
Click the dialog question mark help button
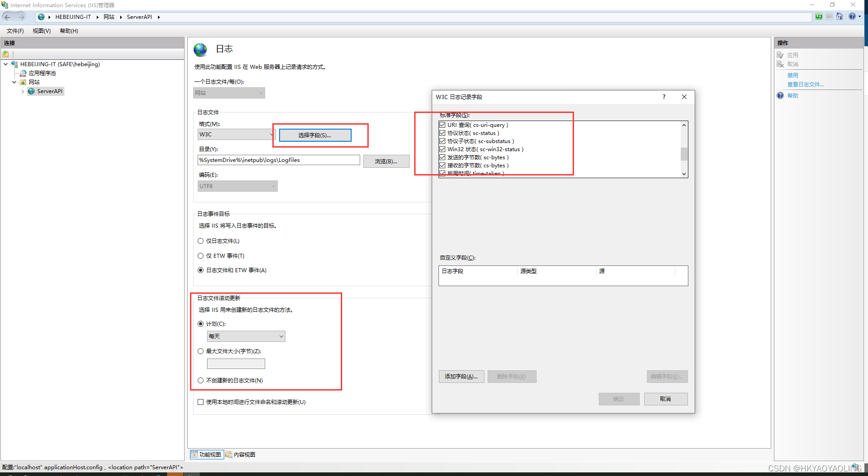tap(664, 97)
